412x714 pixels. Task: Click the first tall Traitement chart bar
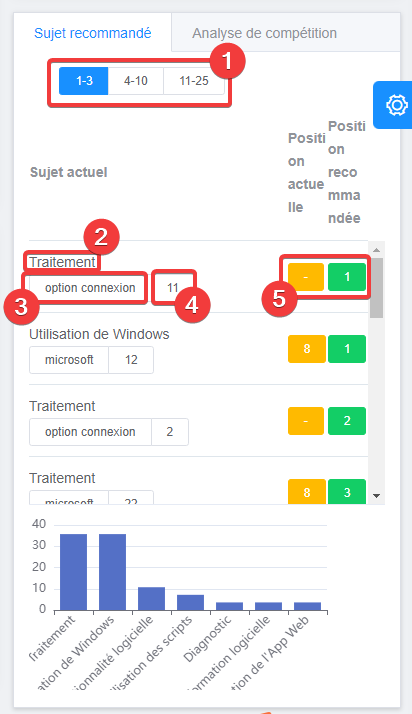pos(73,572)
